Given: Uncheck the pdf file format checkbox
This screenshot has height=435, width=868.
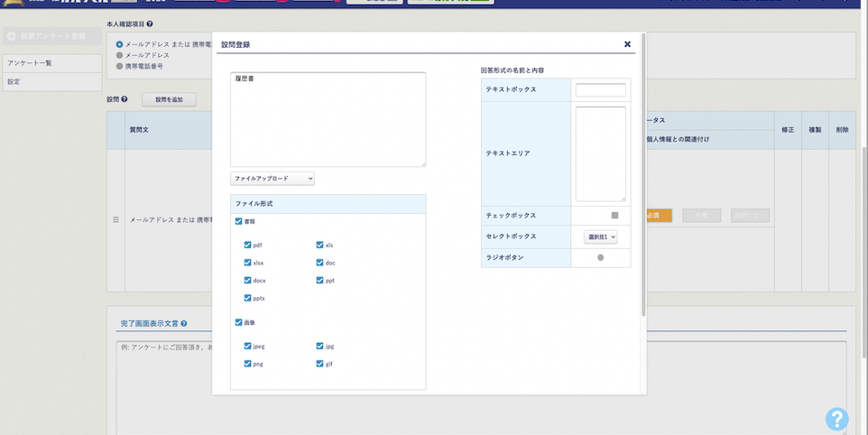Looking at the screenshot, I should [x=247, y=245].
